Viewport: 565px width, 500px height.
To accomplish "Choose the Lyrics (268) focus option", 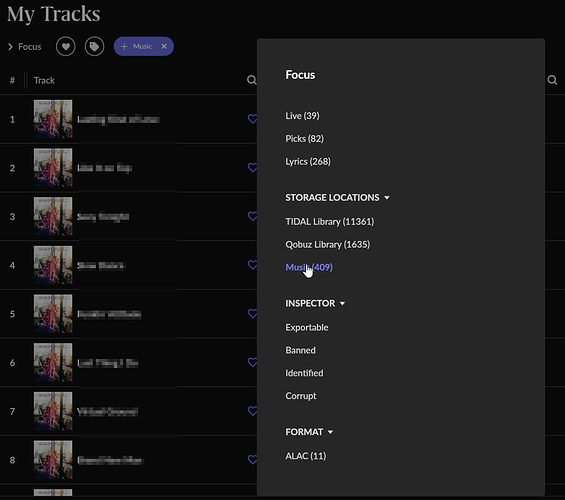I will (308, 161).
